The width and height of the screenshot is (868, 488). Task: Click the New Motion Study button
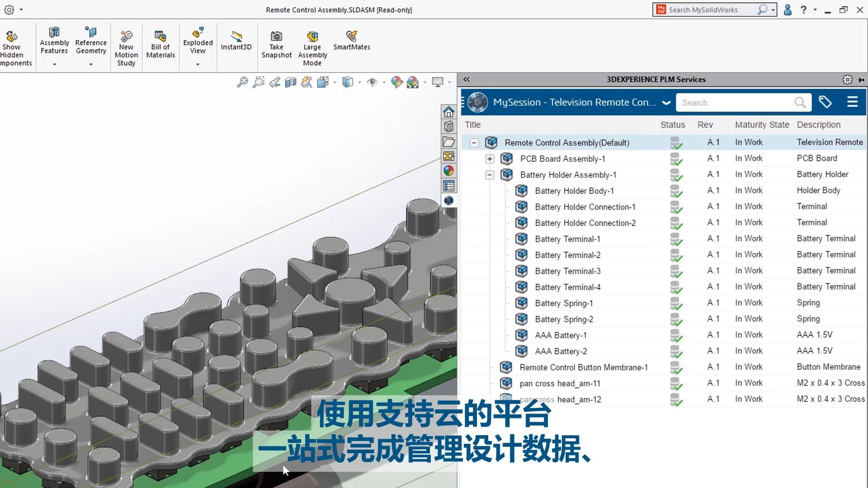[x=126, y=44]
